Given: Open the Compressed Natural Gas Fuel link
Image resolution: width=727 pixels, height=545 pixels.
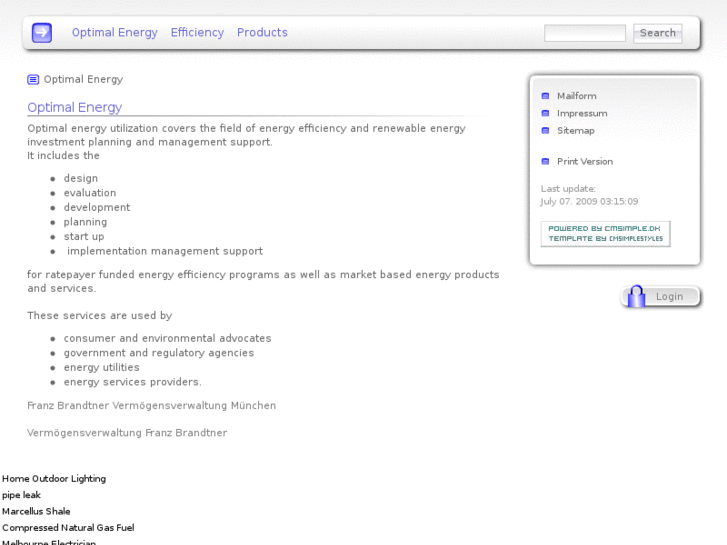Looking at the screenshot, I should 68,528.
